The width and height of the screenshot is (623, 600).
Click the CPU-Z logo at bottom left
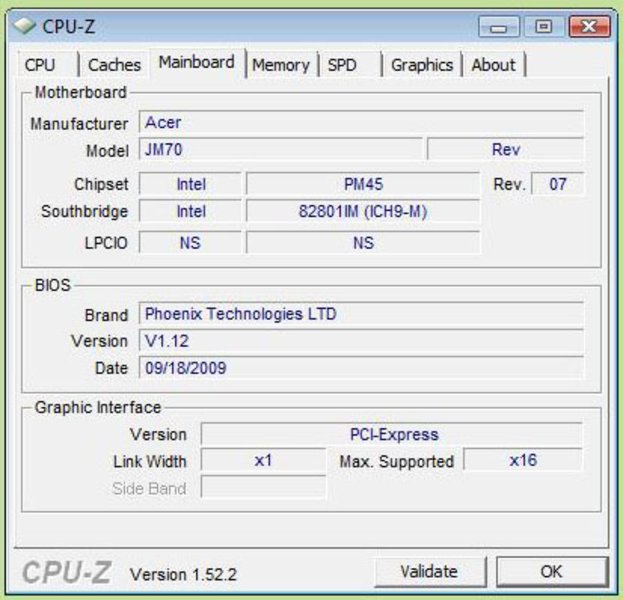[x=67, y=573]
